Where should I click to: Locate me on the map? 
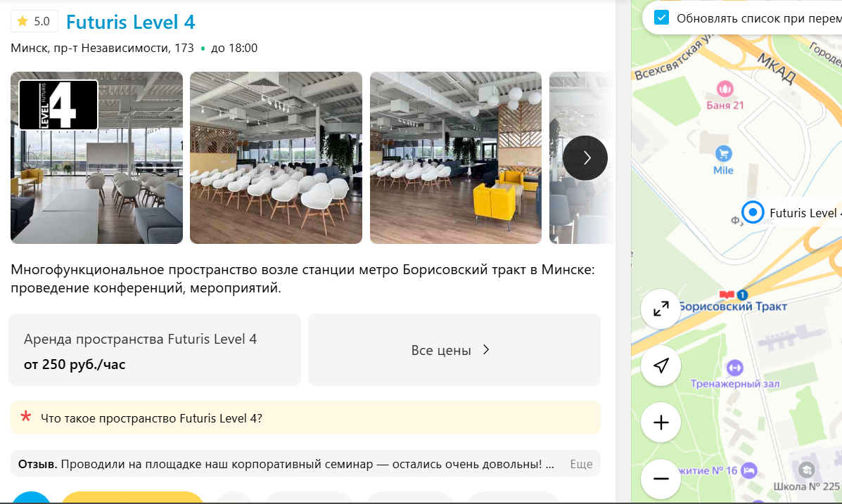tap(661, 366)
